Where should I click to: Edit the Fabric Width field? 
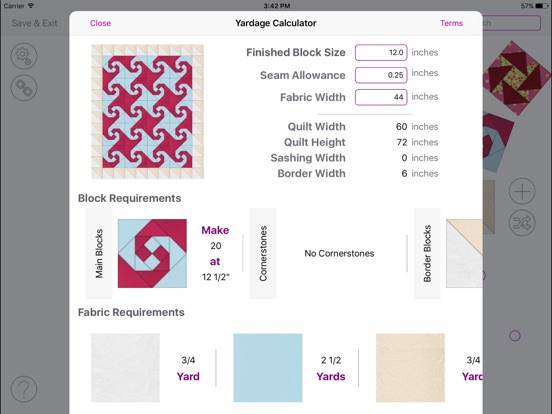click(381, 97)
